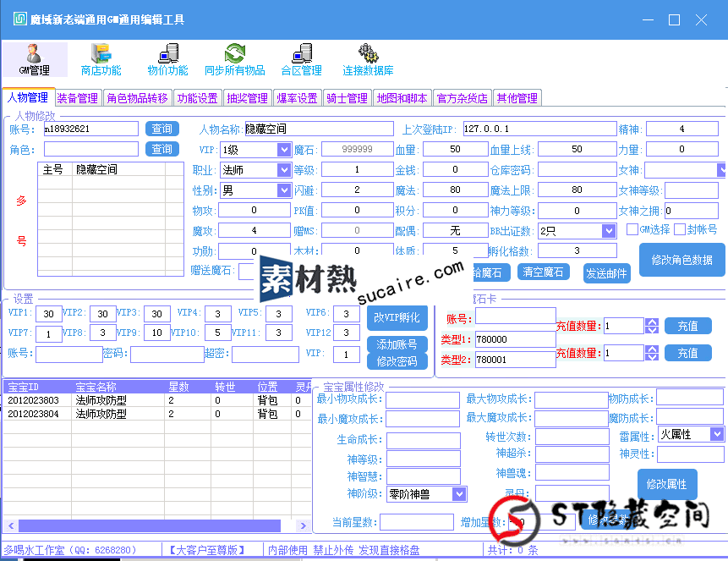
Task: Click the 改VIP孵化 button
Action: [397, 318]
